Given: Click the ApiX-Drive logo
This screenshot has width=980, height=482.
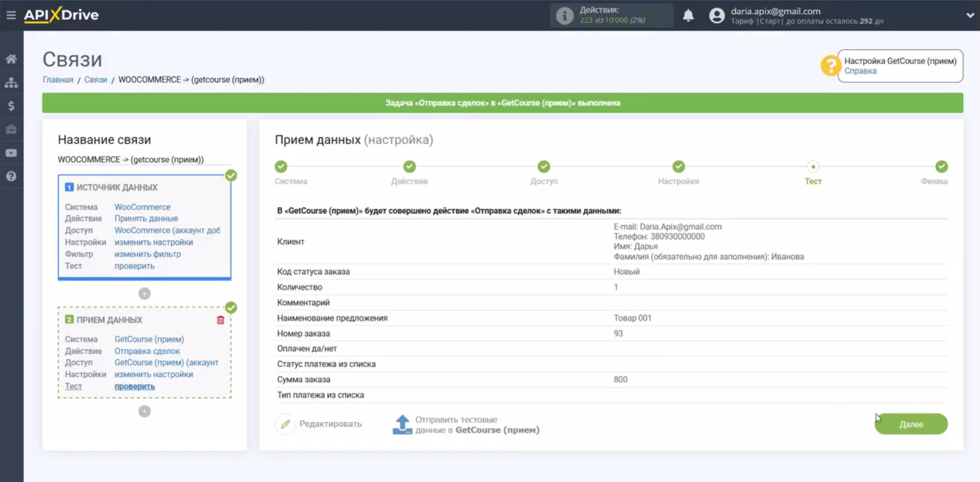Looking at the screenshot, I should coord(61,15).
